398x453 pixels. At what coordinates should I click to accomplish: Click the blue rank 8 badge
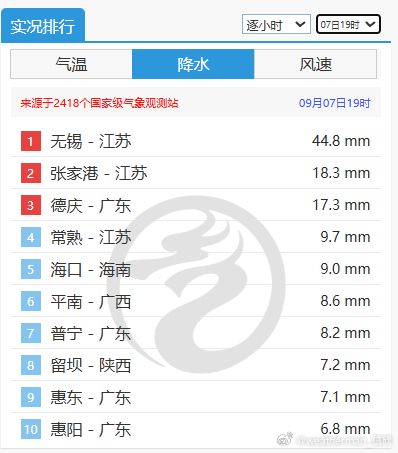coord(31,365)
